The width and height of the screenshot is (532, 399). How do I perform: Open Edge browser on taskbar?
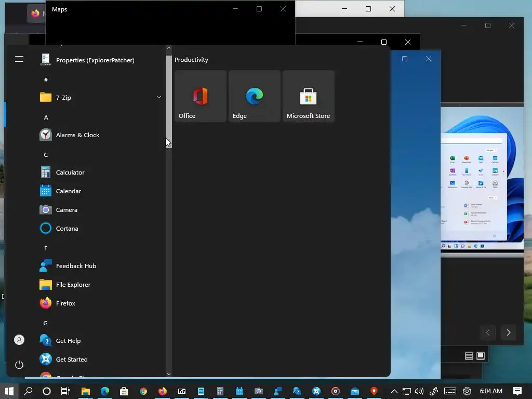coord(105,391)
